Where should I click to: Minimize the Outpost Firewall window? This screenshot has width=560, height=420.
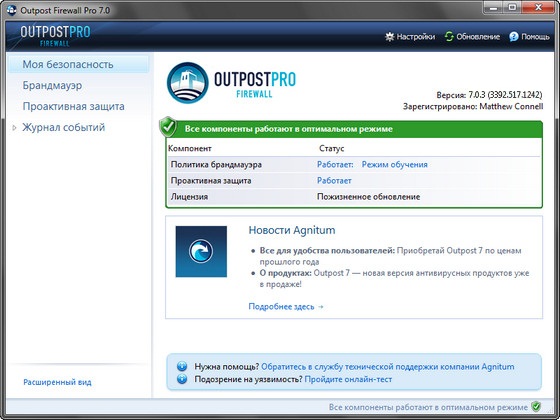pos(494,8)
